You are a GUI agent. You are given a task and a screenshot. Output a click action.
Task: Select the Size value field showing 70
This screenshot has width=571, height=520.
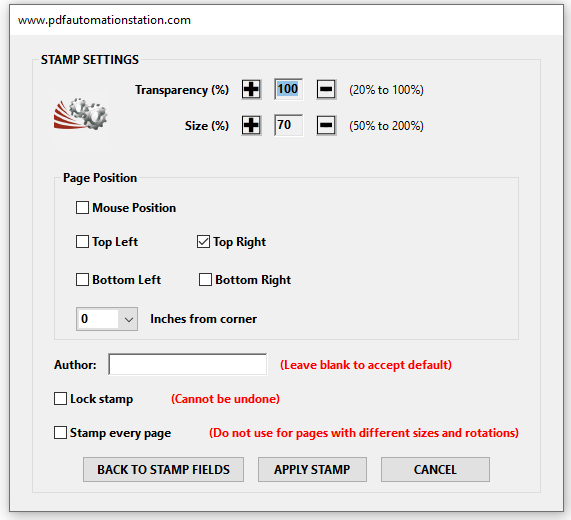(288, 125)
